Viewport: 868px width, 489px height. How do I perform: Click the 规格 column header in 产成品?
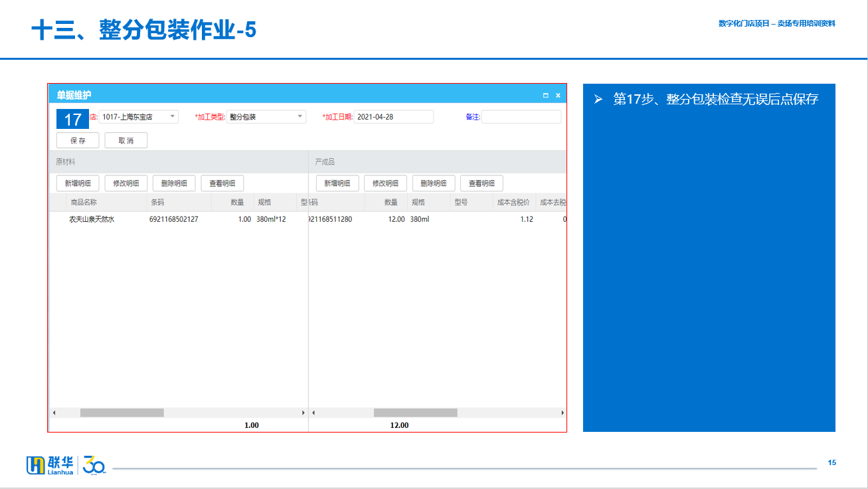tap(428, 202)
